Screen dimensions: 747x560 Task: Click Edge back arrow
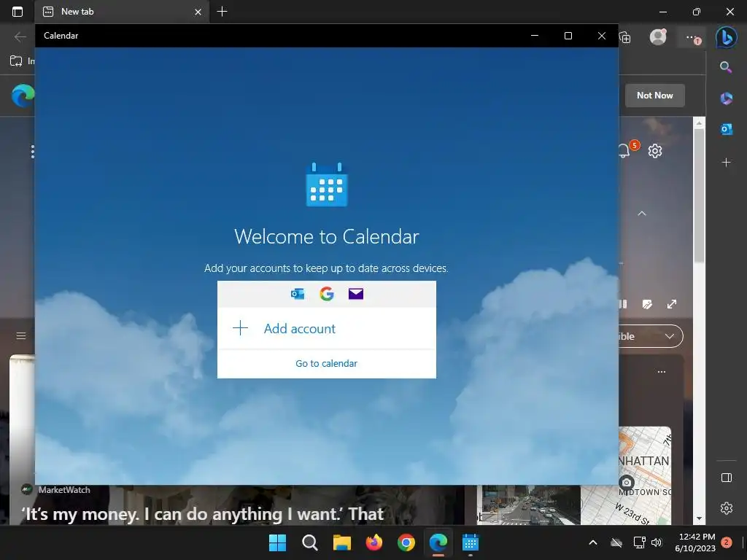coord(20,36)
